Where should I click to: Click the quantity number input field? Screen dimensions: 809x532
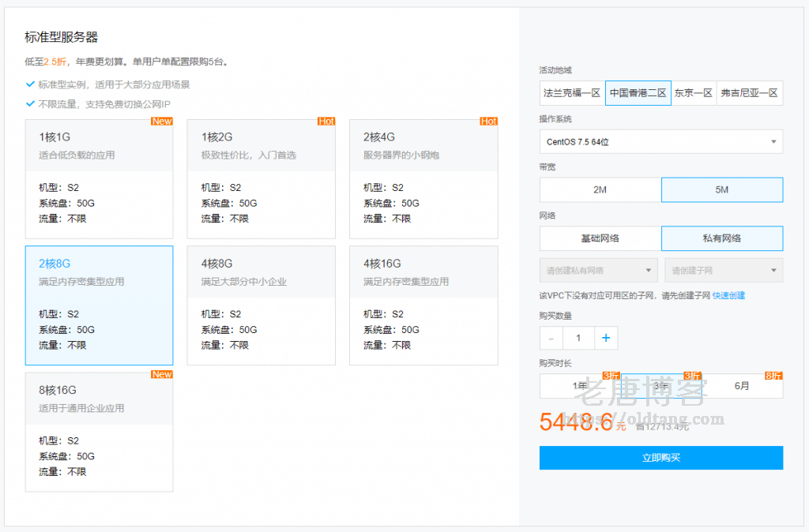pyautogui.click(x=578, y=338)
